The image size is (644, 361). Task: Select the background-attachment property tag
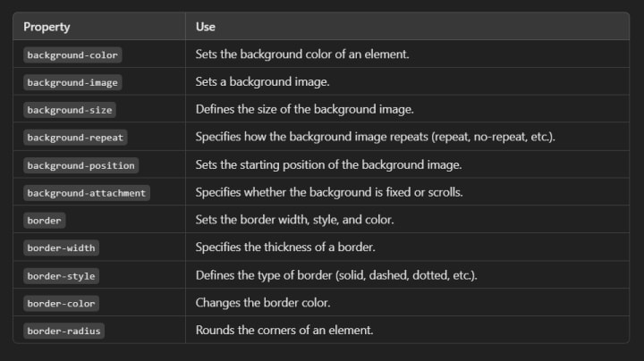point(86,193)
